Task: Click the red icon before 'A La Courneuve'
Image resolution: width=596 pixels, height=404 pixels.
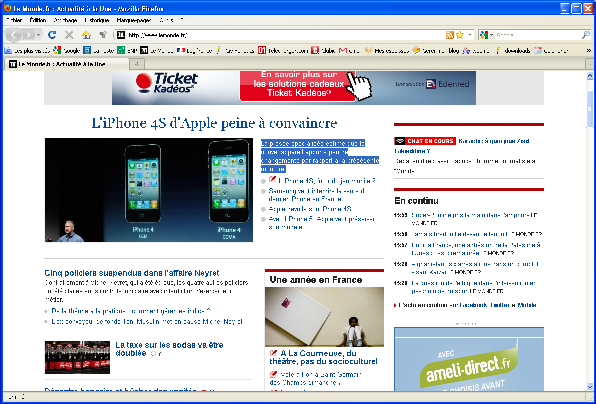Action: pyautogui.click(x=273, y=353)
